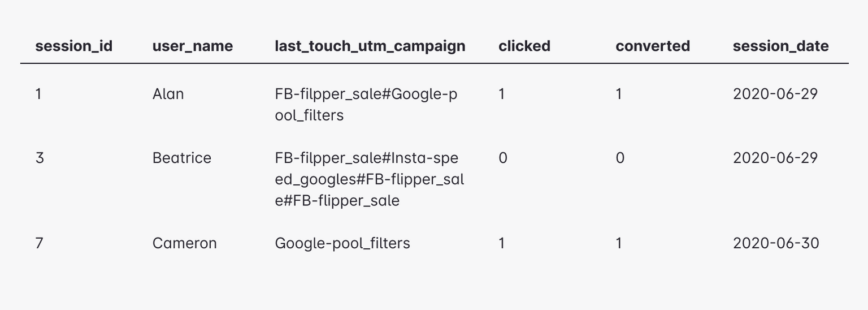Click the user_name column header
868x310 pixels.
(192, 46)
